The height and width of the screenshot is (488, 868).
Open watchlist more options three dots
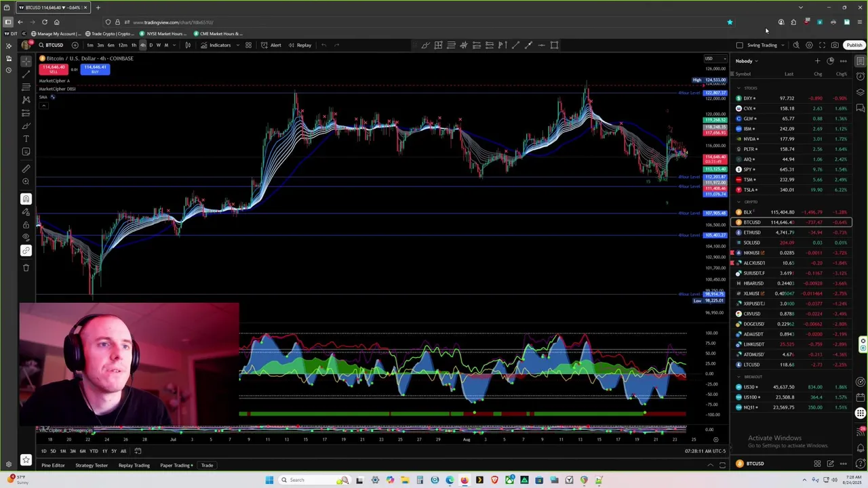click(843, 61)
